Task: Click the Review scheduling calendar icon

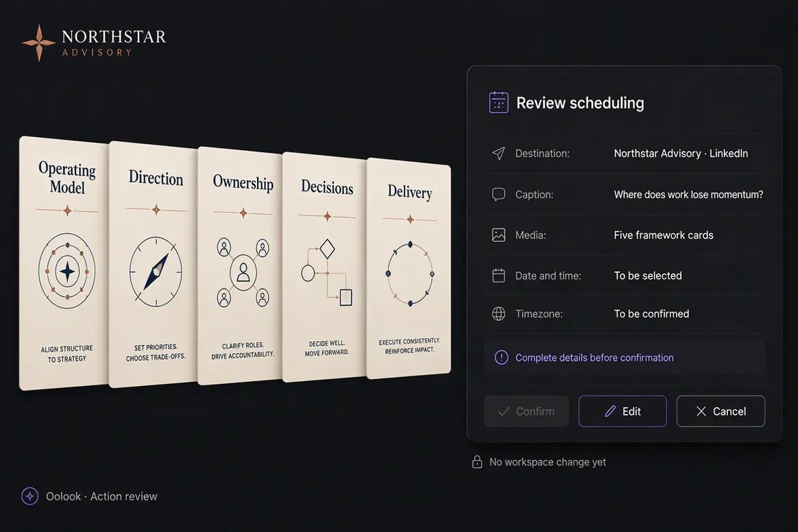Action: pyautogui.click(x=498, y=102)
